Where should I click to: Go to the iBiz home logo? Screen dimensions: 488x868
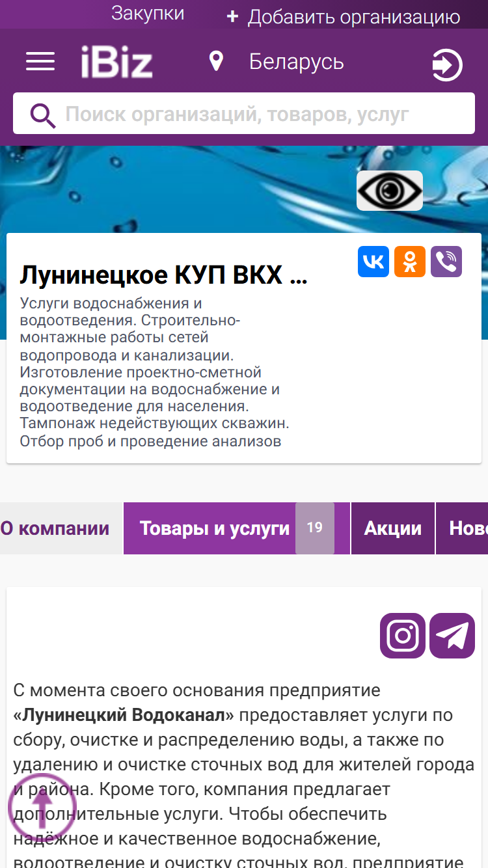(x=116, y=62)
